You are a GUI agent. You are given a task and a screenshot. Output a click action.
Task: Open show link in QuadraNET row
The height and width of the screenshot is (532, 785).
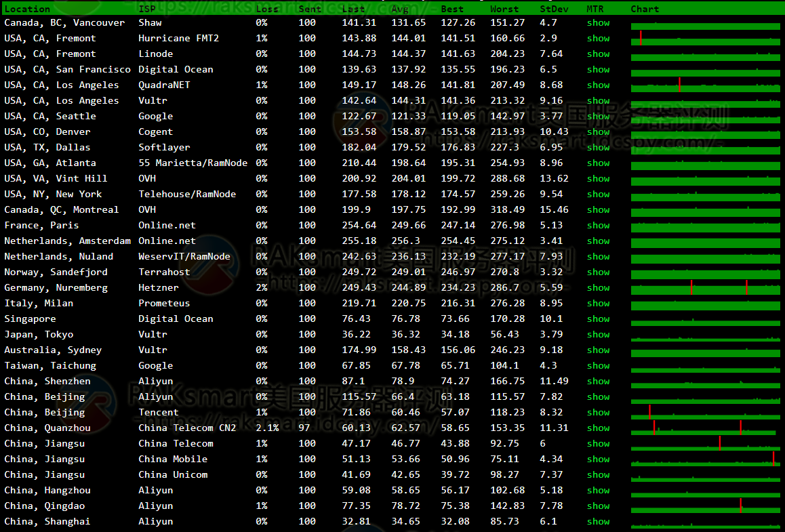pyautogui.click(x=599, y=85)
